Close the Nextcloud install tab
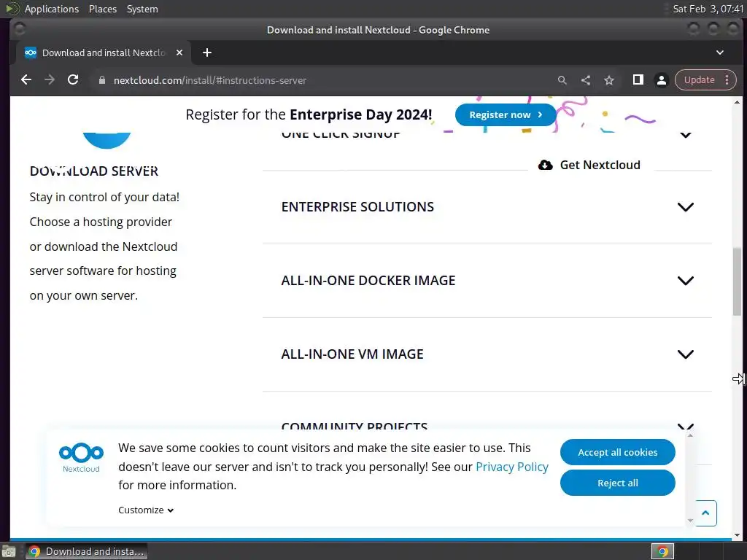This screenshot has width=747, height=560. click(x=179, y=52)
